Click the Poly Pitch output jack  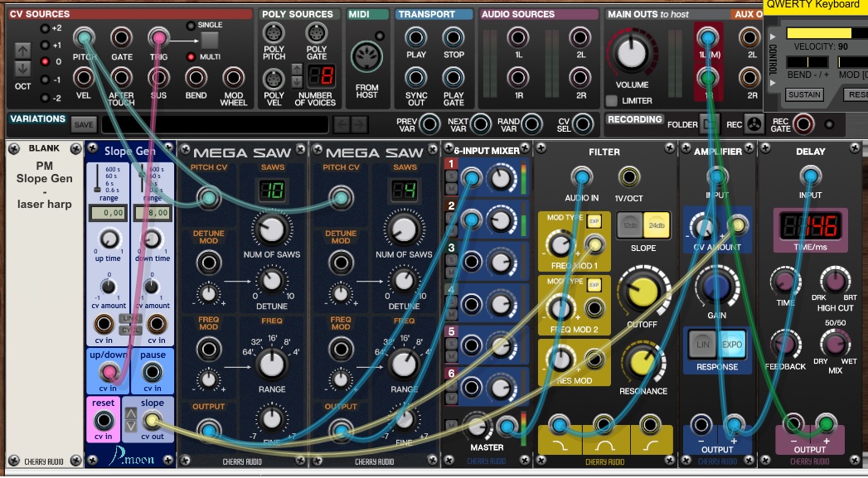point(274,34)
